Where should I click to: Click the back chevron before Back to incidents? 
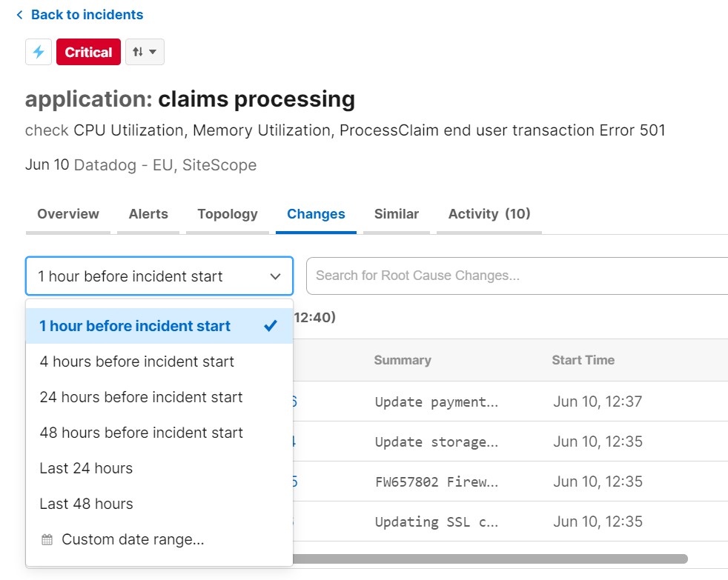[x=19, y=14]
